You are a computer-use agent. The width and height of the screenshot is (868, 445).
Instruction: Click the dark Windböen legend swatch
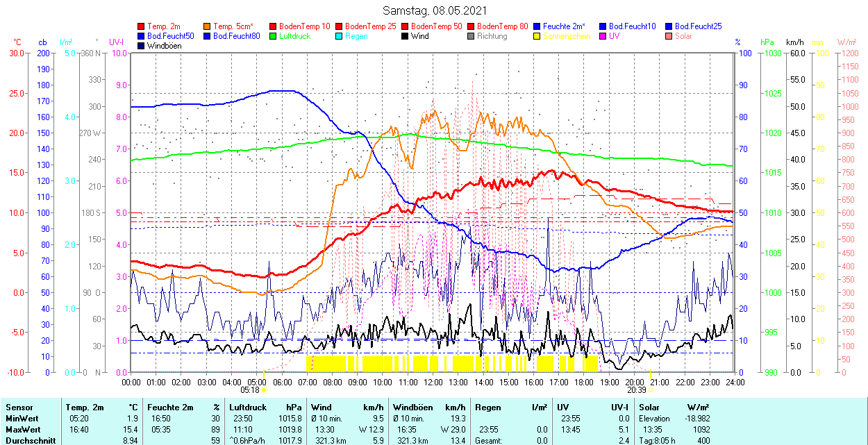point(142,46)
